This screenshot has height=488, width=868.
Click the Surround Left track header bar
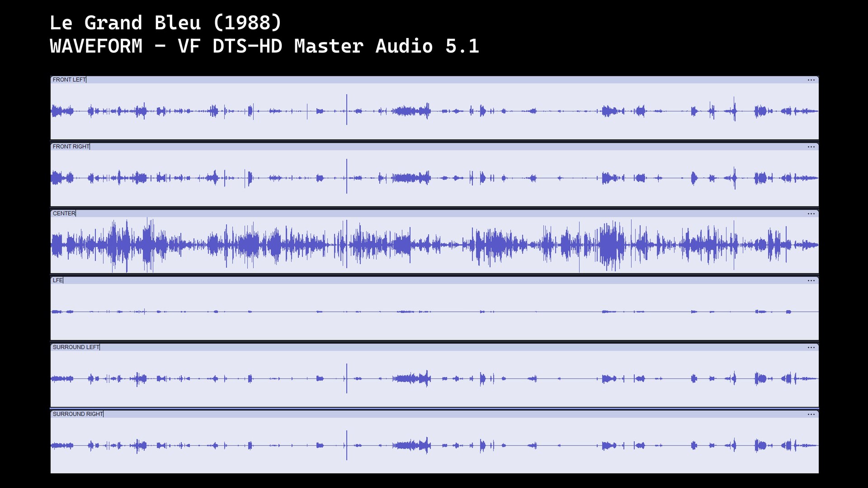pos(434,347)
